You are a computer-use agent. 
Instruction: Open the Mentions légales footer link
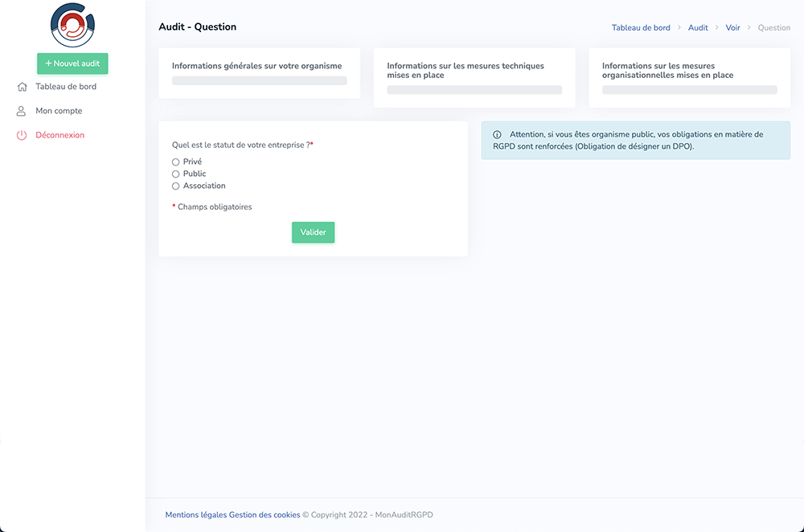click(196, 515)
